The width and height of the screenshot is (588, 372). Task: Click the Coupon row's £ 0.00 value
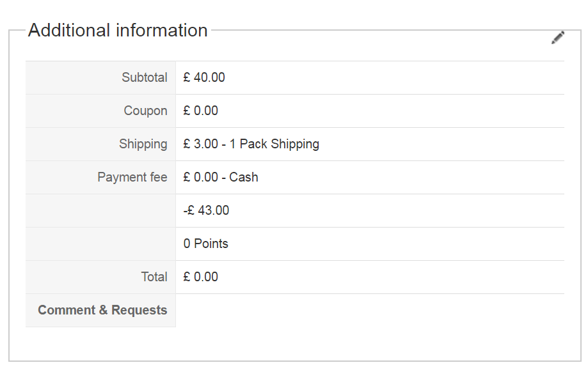pyautogui.click(x=200, y=111)
